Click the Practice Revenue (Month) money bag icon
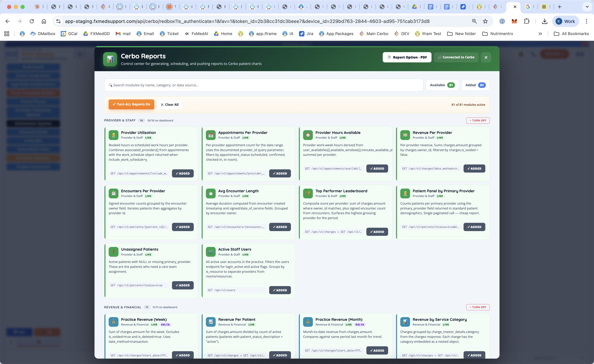Screen dimensions: 594x364 (x=308, y=322)
